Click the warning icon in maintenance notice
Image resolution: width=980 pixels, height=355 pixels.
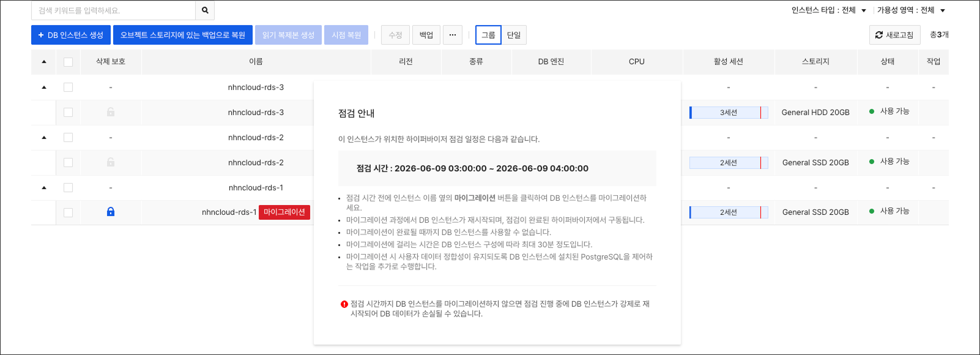coord(344,304)
